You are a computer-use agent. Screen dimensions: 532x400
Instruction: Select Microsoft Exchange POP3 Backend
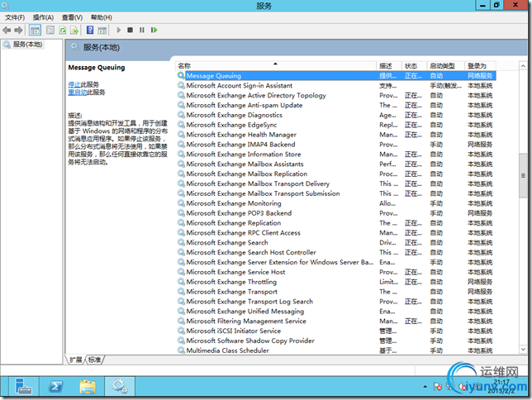336,213
